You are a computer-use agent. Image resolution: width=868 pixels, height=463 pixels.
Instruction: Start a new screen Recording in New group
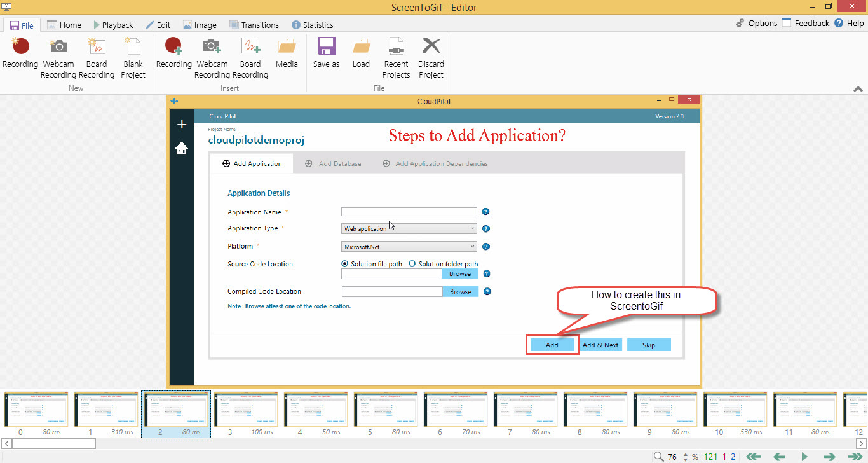point(20,52)
